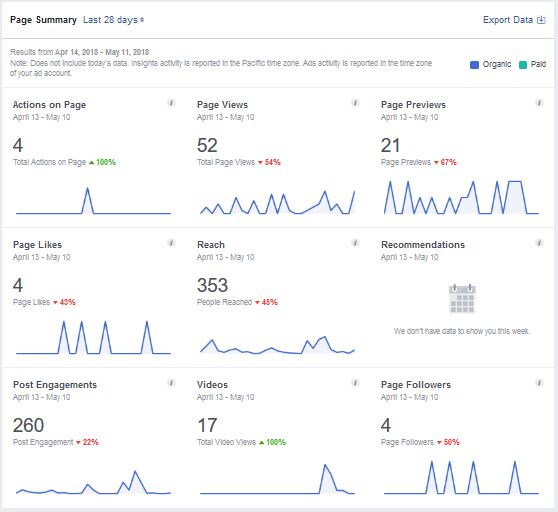
Task: Click the Videos sparkline chart
Action: [x=278, y=479]
